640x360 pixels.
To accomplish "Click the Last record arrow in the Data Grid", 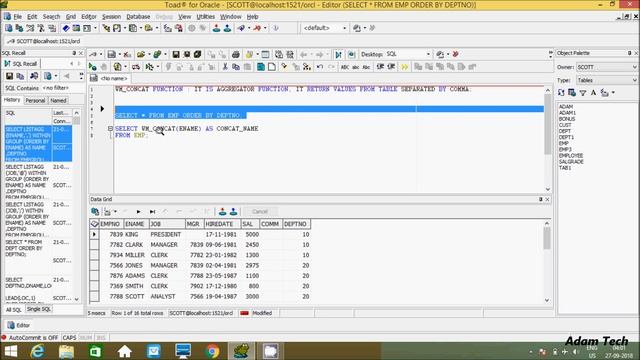I will 152,211.
